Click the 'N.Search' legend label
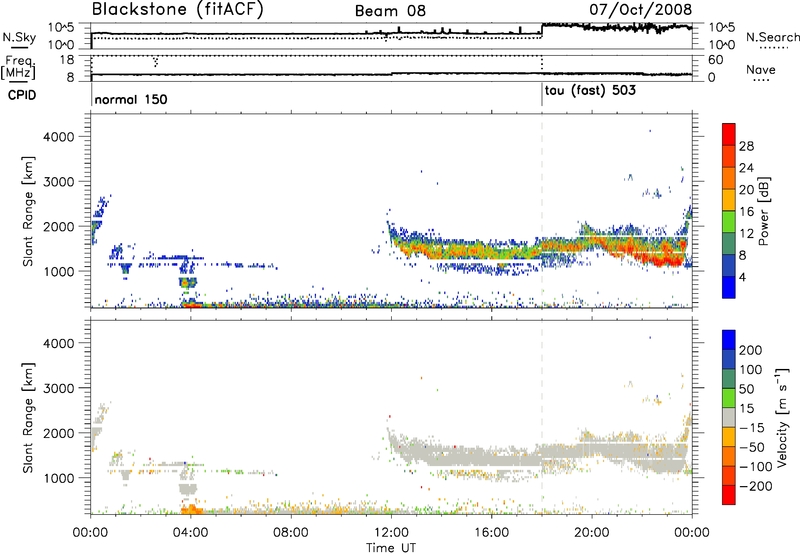 [x=772, y=37]
